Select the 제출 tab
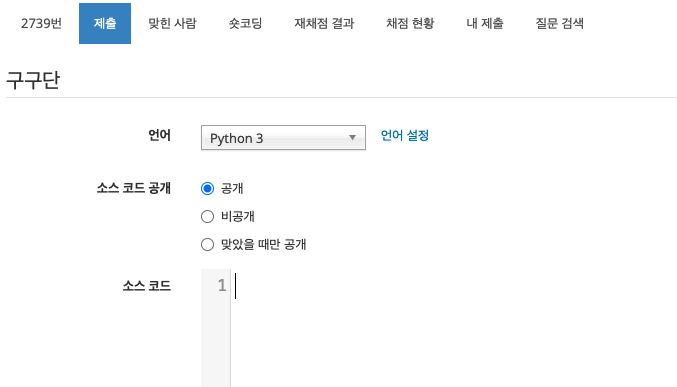The image size is (677, 387). pos(105,23)
